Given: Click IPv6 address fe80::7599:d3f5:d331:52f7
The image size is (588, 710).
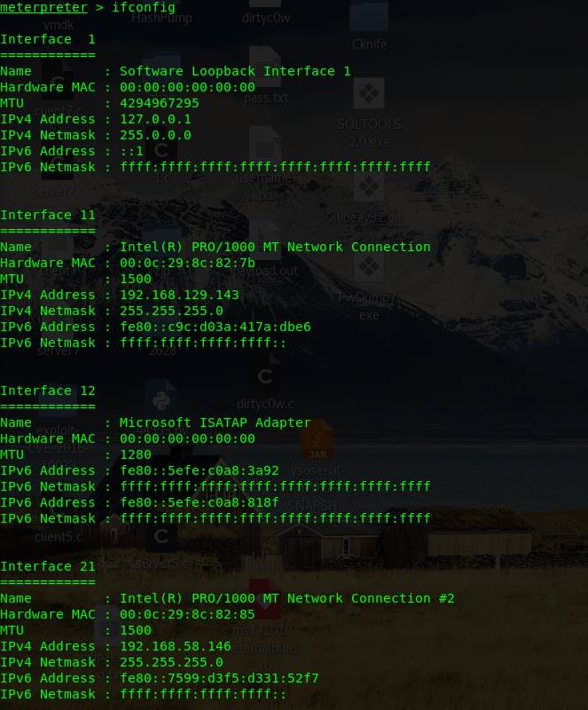Looking at the screenshot, I should [x=219, y=678].
